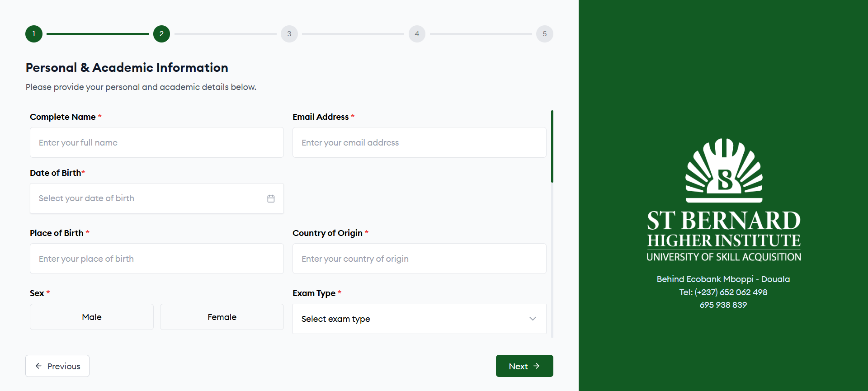This screenshot has height=391, width=868.
Task: Click the left arrow icon on Previous
Action: coord(38,366)
